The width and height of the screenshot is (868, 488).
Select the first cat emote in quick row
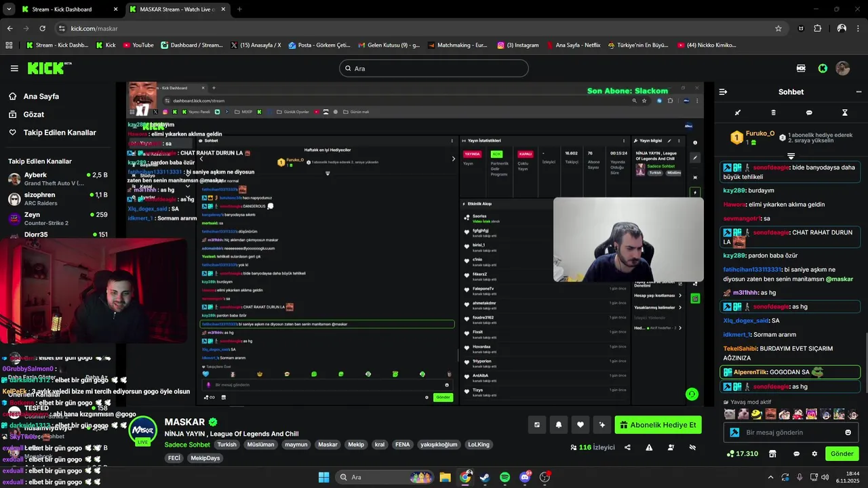729,414
